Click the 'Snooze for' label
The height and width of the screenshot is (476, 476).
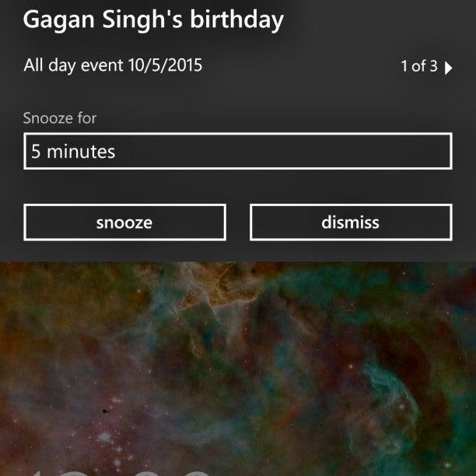(60, 118)
